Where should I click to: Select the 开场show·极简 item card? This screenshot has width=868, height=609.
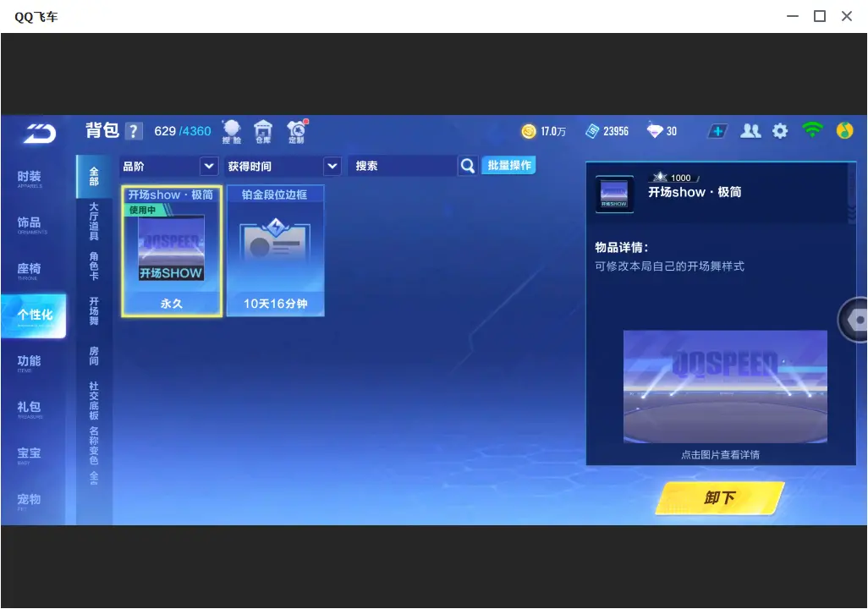[x=172, y=251]
